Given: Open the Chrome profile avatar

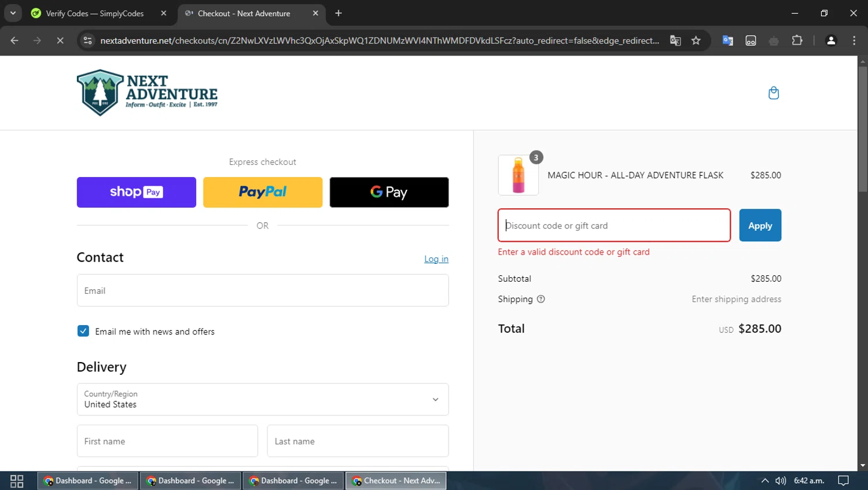Looking at the screenshot, I should [x=831, y=40].
